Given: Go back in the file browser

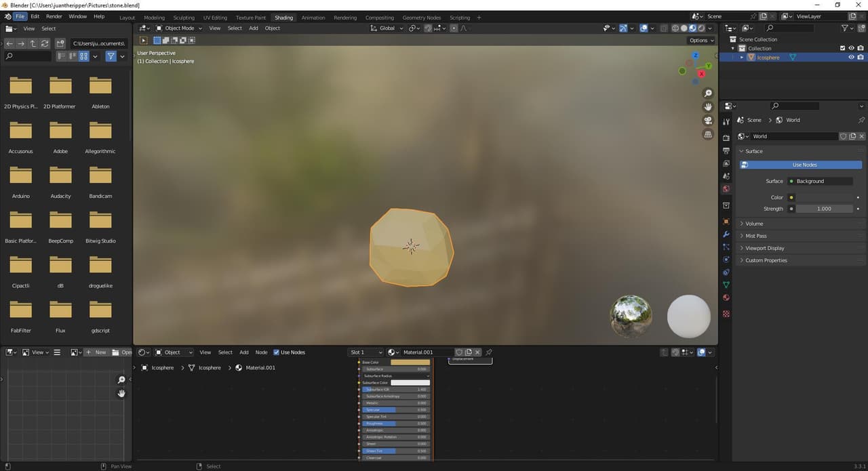Looking at the screenshot, I should click(x=9, y=43).
